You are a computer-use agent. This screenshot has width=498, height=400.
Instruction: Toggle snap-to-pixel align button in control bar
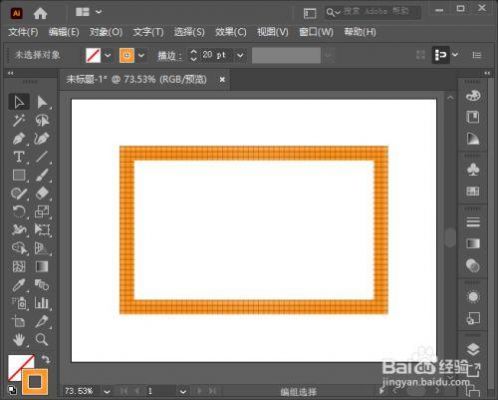[x=441, y=55]
